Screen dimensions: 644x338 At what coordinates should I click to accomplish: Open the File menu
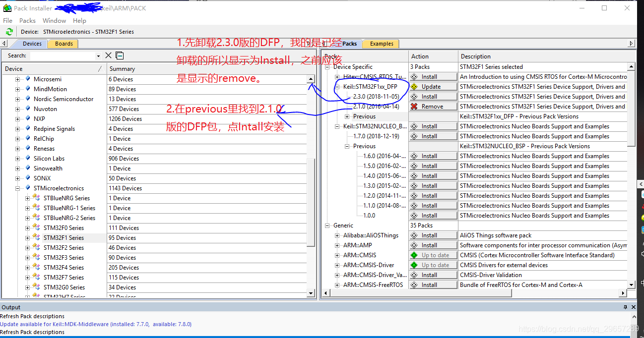(8, 21)
